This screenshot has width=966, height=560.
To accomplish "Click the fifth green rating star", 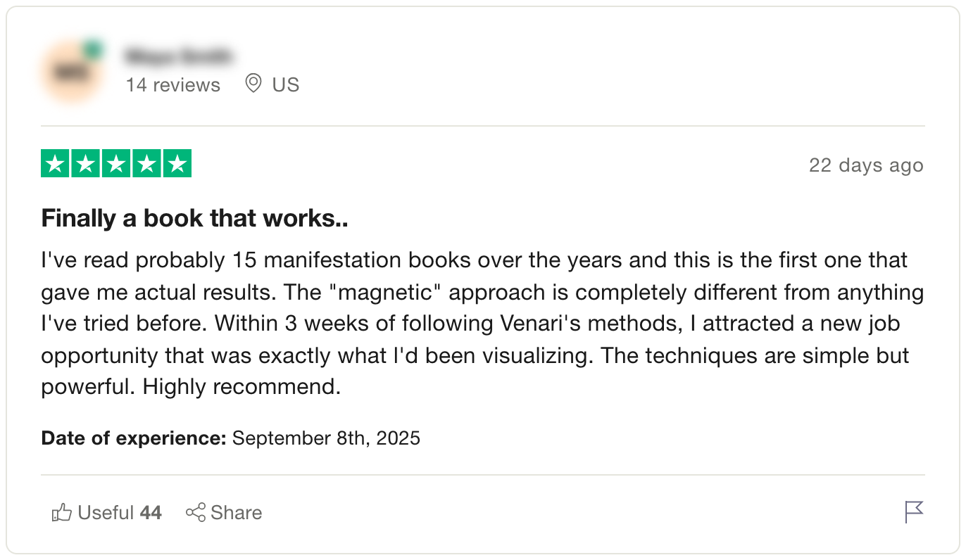I will pyautogui.click(x=177, y=165).
